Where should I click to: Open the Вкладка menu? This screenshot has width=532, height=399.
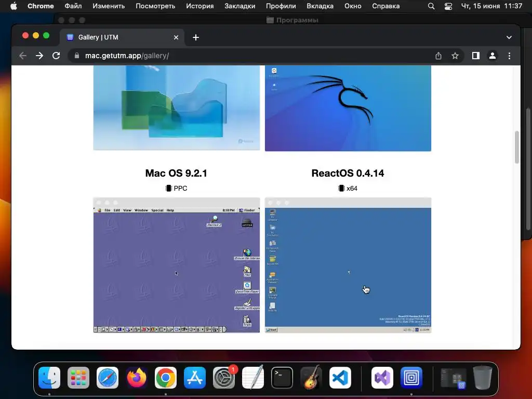320,6
